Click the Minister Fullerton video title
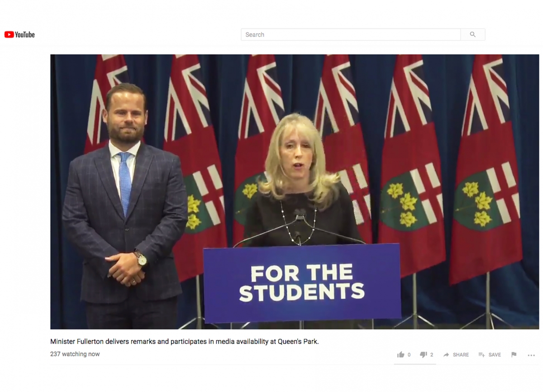This screenshot has height=392, width=543. pos(185,342)
